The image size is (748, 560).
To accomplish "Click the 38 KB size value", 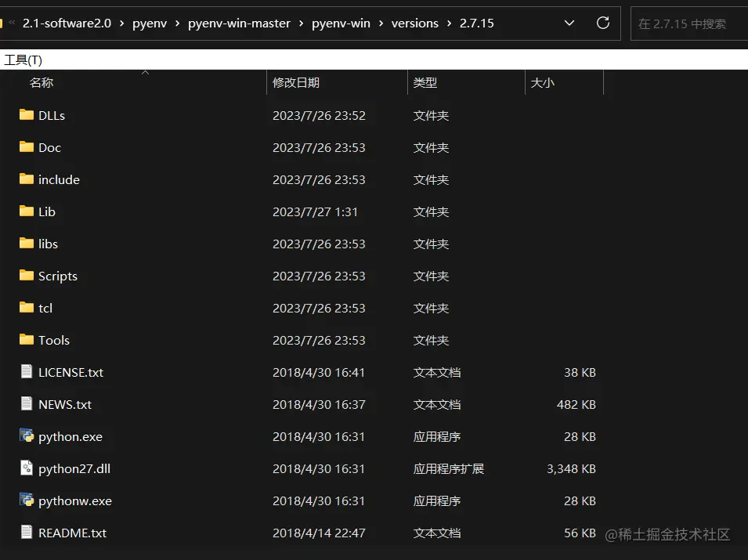I will 580,372.
